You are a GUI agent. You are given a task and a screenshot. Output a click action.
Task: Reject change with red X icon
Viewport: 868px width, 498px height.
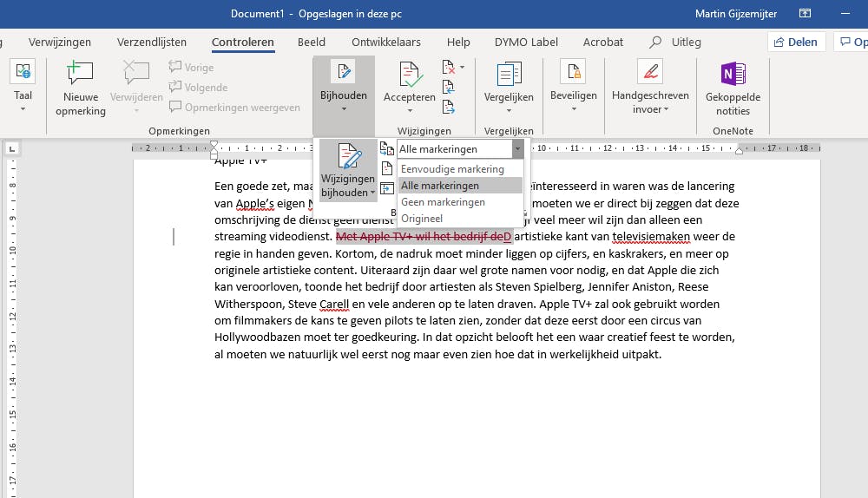tap(449, 68)
